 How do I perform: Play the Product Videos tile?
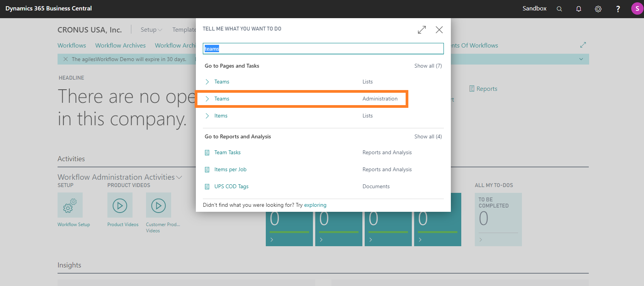[120, 205]
